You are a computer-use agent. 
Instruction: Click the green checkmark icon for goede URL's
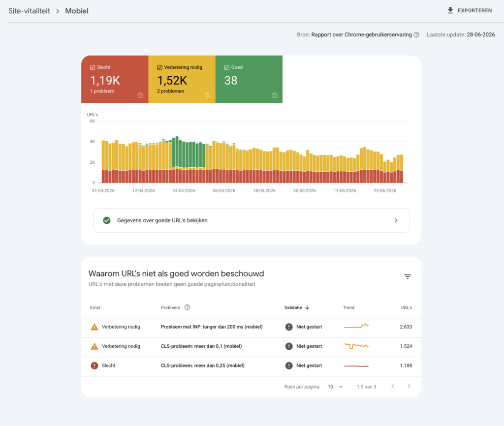point(107,220)
